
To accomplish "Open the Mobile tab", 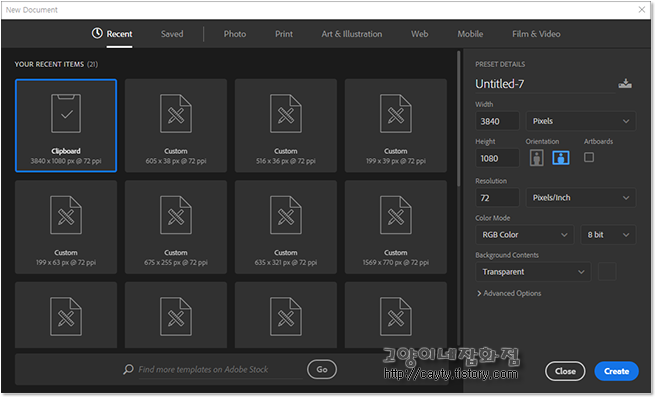I will pos(470,34).
